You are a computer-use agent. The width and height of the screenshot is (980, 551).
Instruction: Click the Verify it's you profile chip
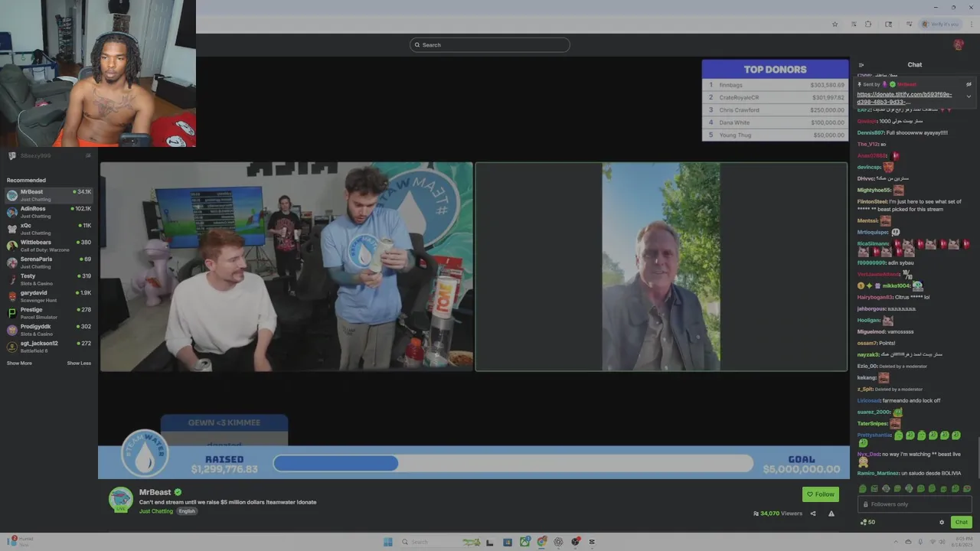pyautogui.click(x=940, y=24)
